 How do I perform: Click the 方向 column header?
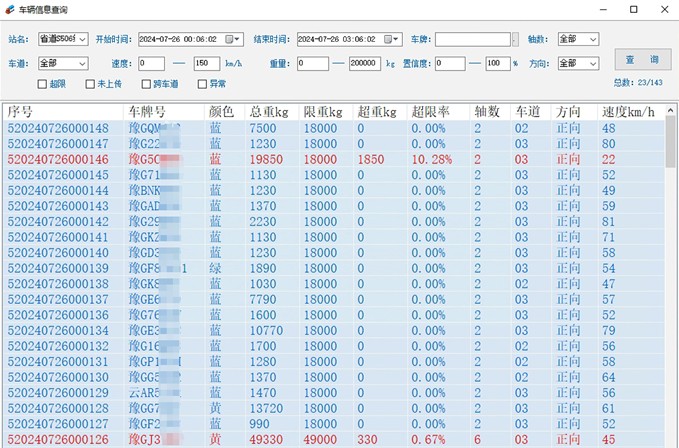574,112
